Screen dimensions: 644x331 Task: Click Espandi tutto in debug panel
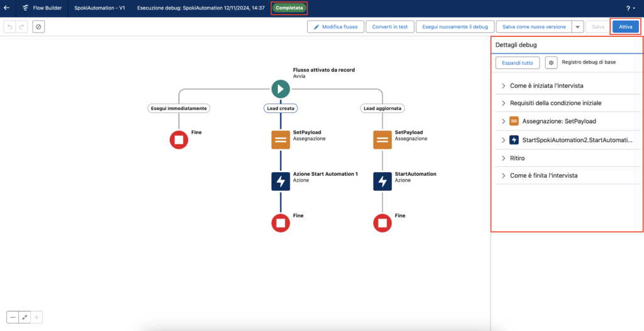pos(518,63)
